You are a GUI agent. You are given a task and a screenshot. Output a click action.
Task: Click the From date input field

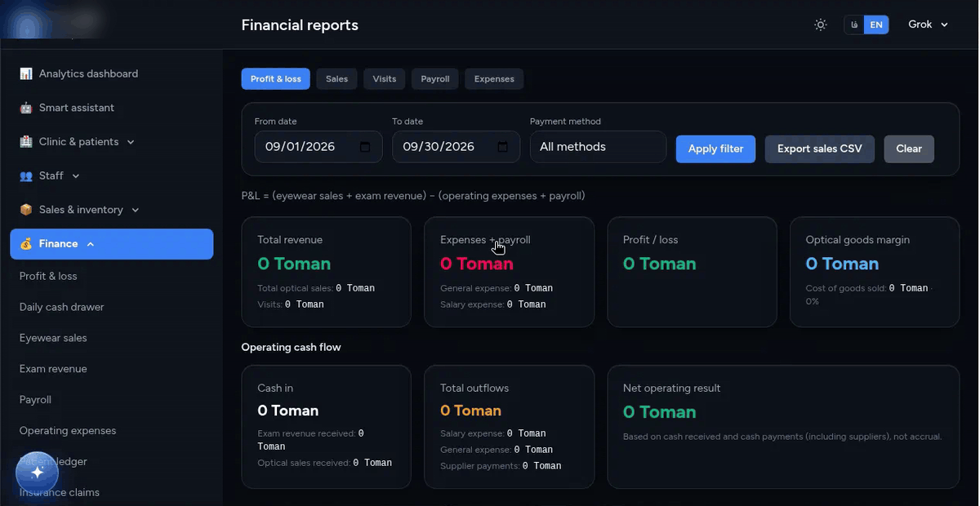pyautogui.click(x=318, y=147)
